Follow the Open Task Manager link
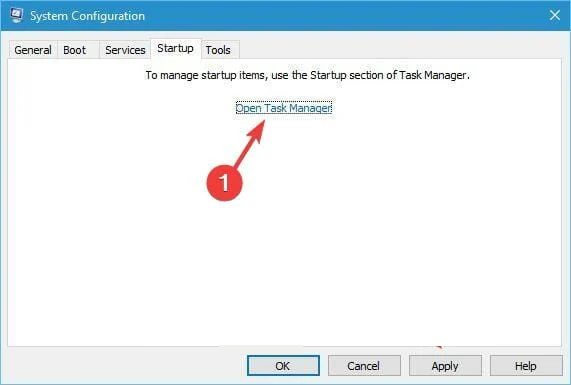571x385 pixels. [x=284, y=108]
